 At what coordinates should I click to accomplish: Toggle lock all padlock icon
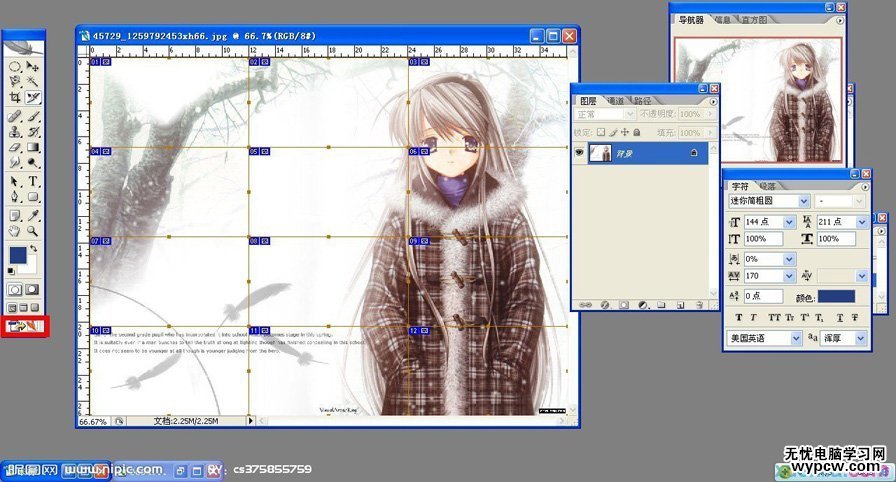click(x=637, y=132)
